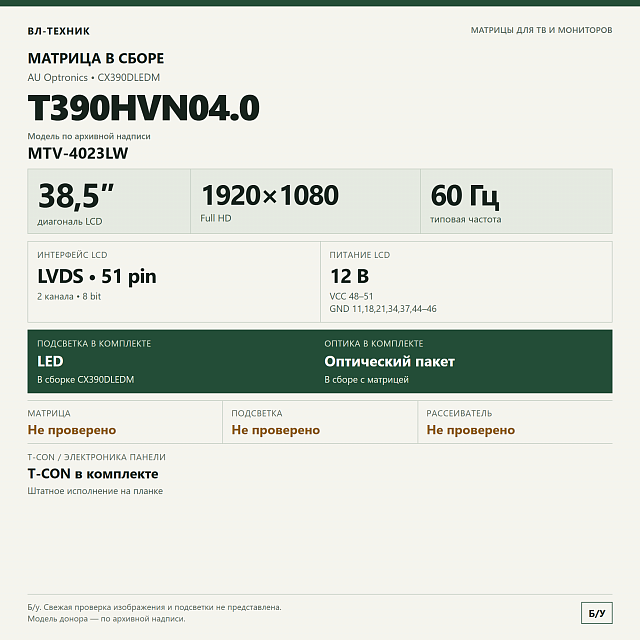Click the Штатное исполнение на планке line

click(x=95, y=491)
